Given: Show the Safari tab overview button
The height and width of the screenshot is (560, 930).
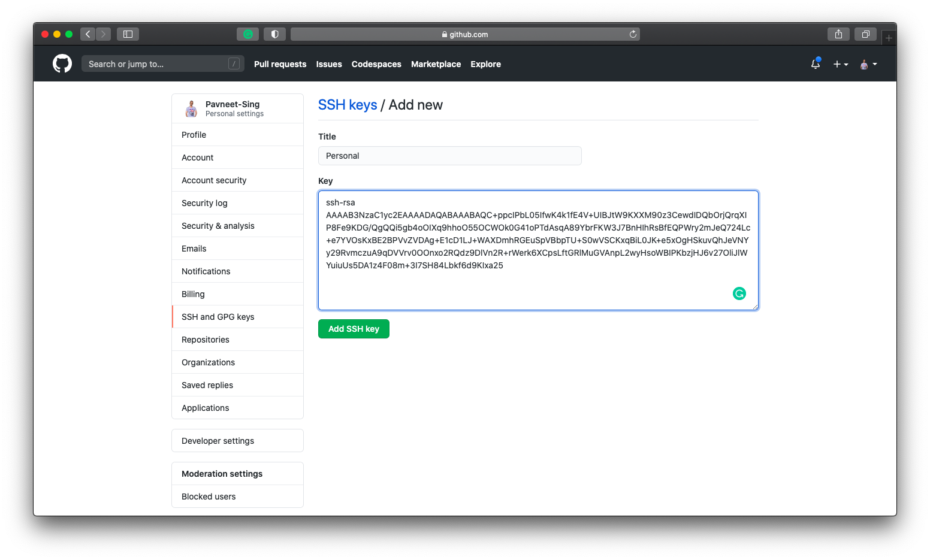Looking at the screenshot, I should coord(865,34).
